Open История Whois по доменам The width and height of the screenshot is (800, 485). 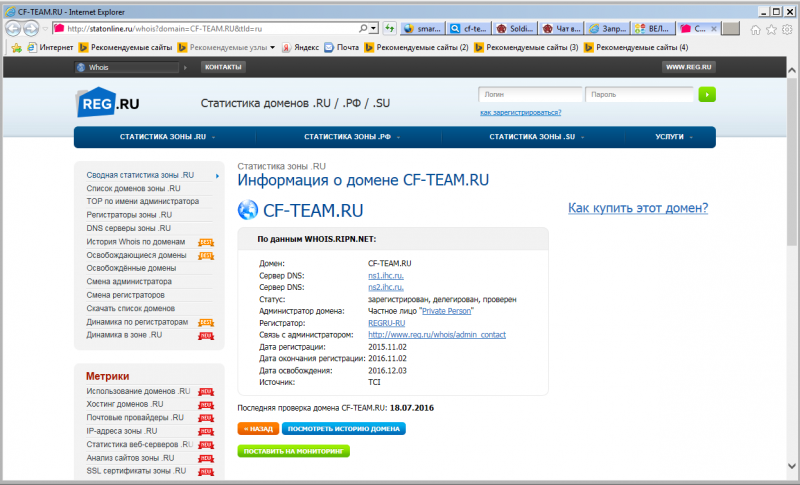(x=136, y=242)
